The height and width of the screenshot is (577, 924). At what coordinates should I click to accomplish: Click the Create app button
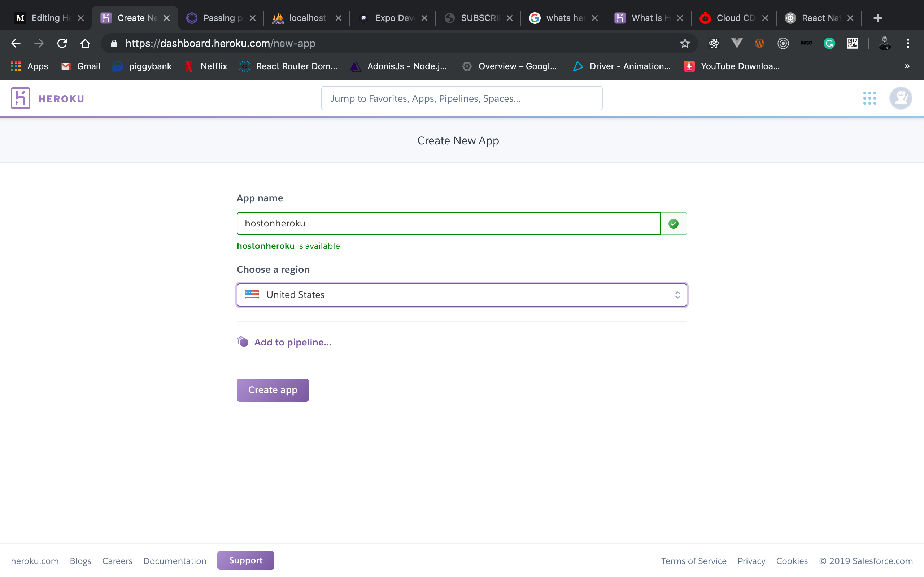coord(272,389)
